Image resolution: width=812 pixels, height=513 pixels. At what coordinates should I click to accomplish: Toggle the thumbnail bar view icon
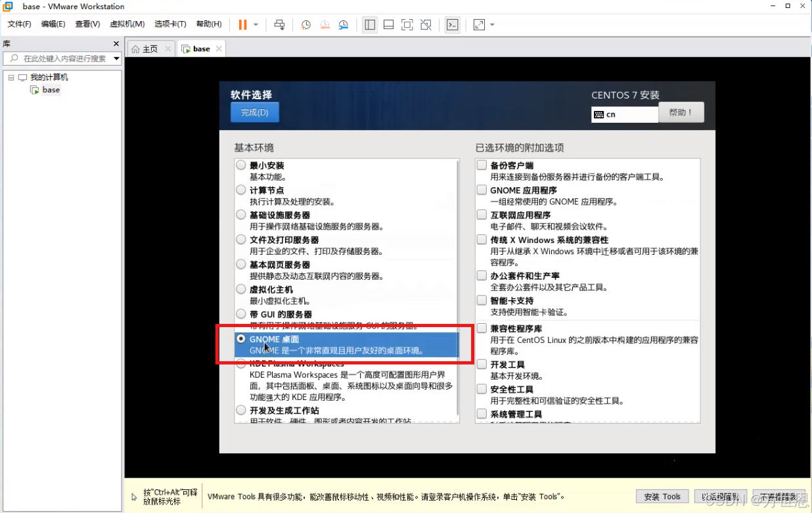coord(388,24)
